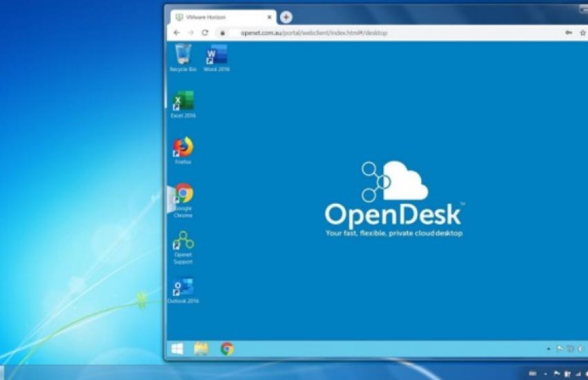This screenshot has width=588, height=380.
Task: Launch Outlook 2016 desktop shortcut
Action: [x=183, y=290]
